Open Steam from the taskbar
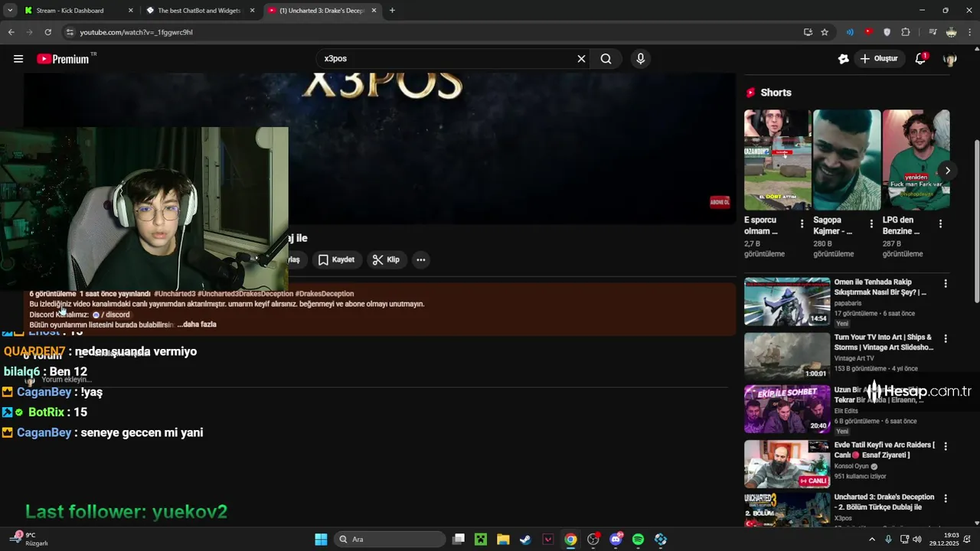The width and height of the screenshot is (980, 551). (x=525, y=540)
